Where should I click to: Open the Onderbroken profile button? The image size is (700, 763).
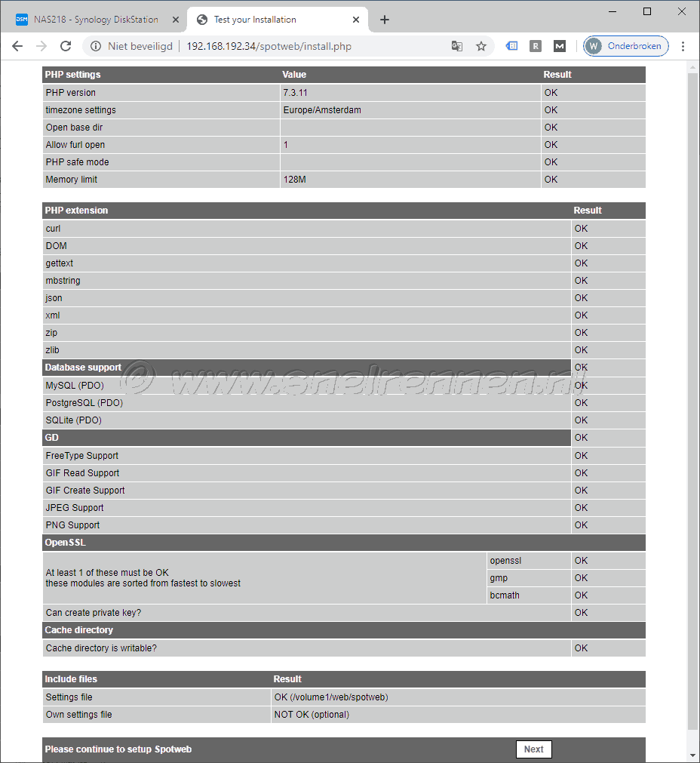pyautogui.click(x=625, y=46)
